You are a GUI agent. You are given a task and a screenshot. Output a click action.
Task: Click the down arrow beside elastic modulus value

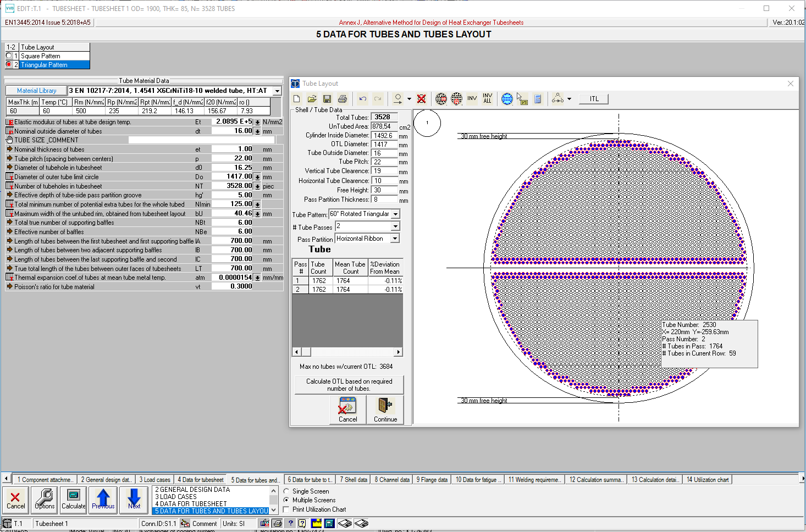tap(257, 122)
